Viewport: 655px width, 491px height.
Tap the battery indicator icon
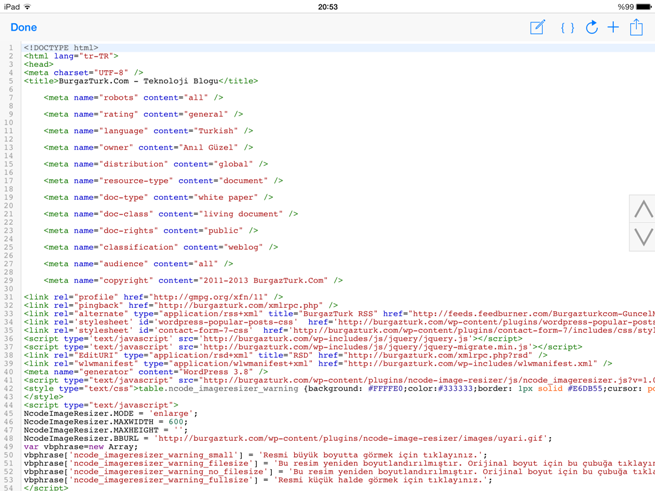click(644, 7)
